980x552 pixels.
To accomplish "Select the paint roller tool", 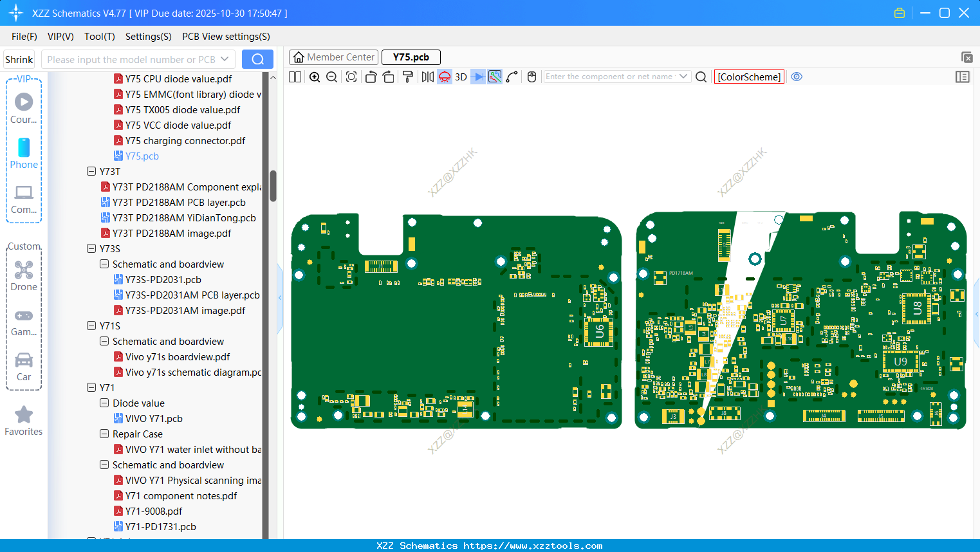I will pyautogui.click(x=408, y=77).
